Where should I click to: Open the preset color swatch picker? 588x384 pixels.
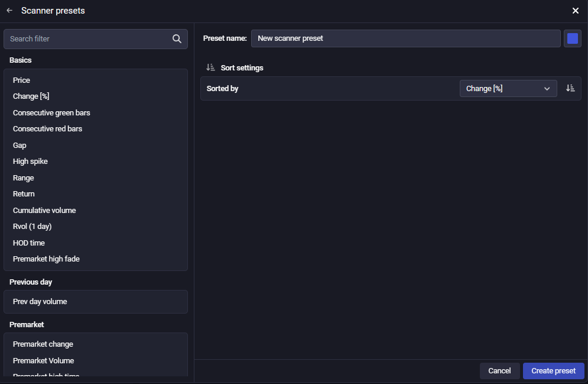click(x=572, y=38)
